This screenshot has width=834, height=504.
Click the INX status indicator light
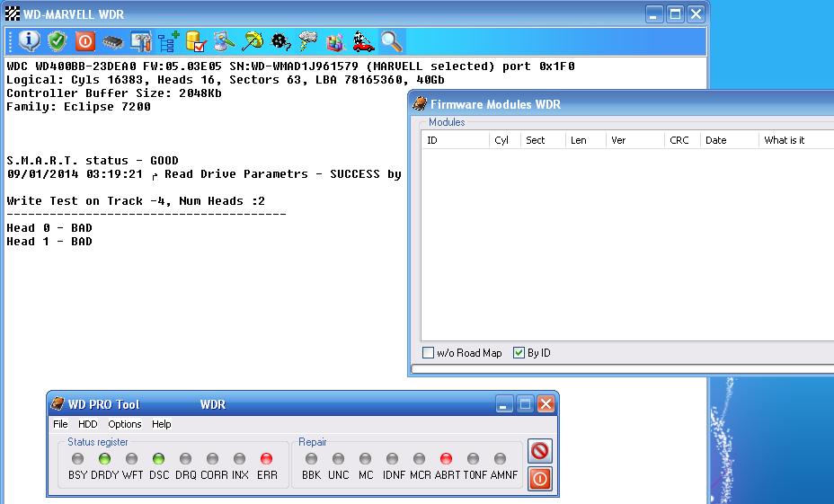point(240,458)
